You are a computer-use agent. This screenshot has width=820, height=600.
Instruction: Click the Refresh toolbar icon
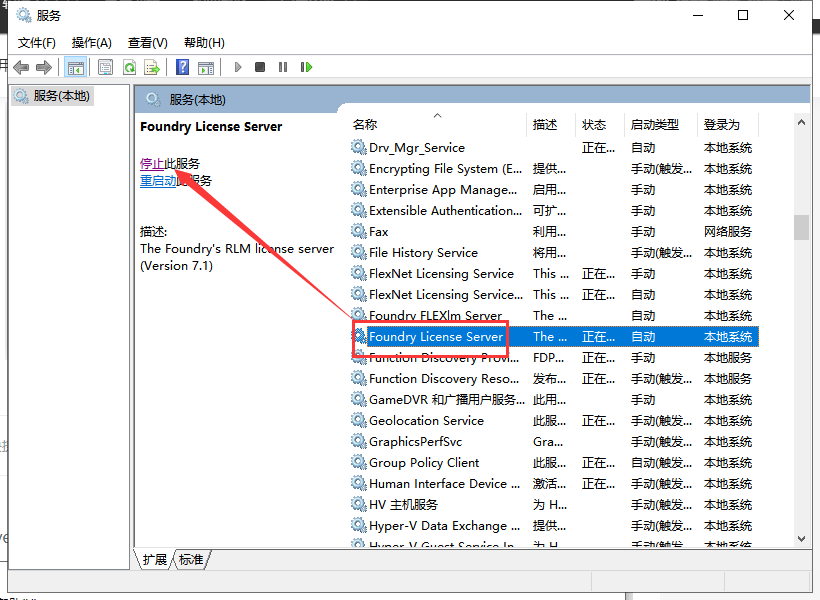click(129, 67)
